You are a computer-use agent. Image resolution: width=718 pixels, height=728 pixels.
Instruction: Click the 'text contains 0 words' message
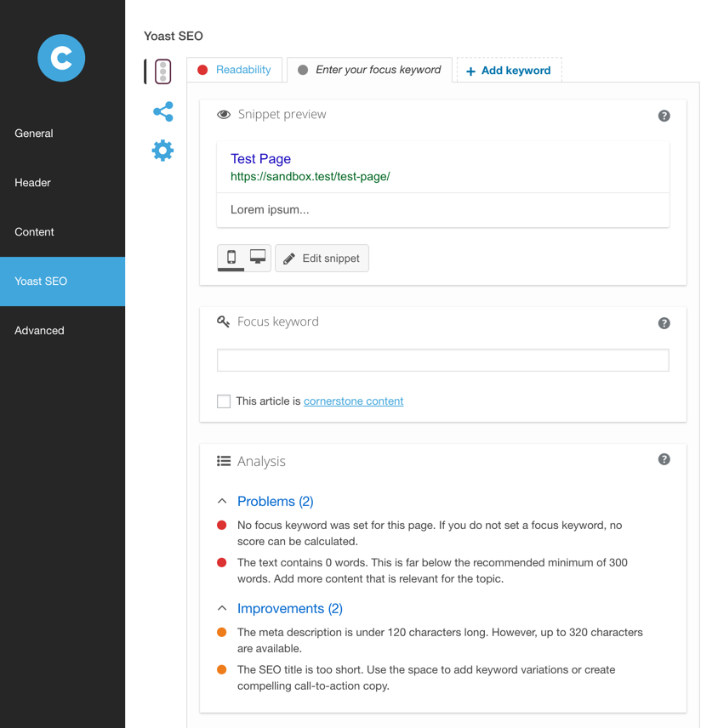click(x=432, y=571)
